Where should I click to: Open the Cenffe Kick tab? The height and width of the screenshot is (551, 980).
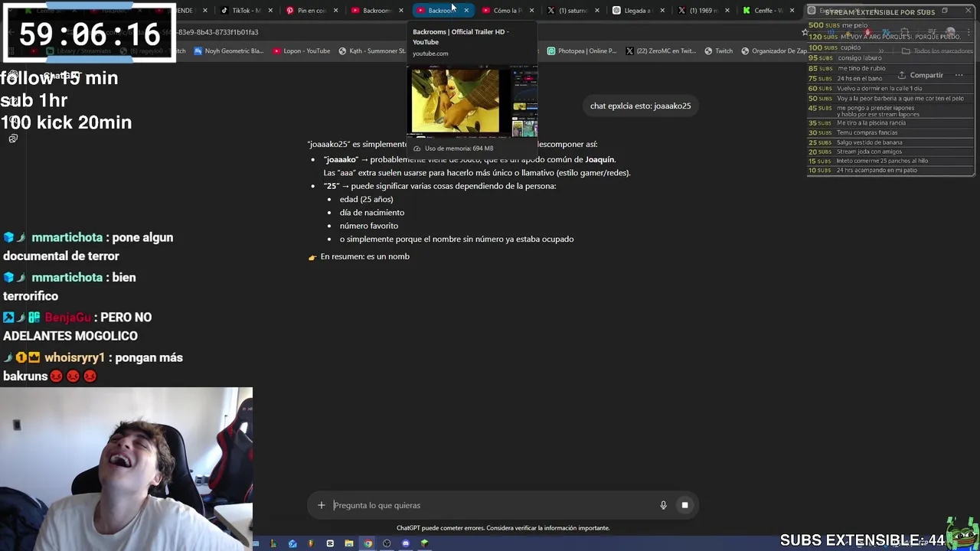click(767, 11)
